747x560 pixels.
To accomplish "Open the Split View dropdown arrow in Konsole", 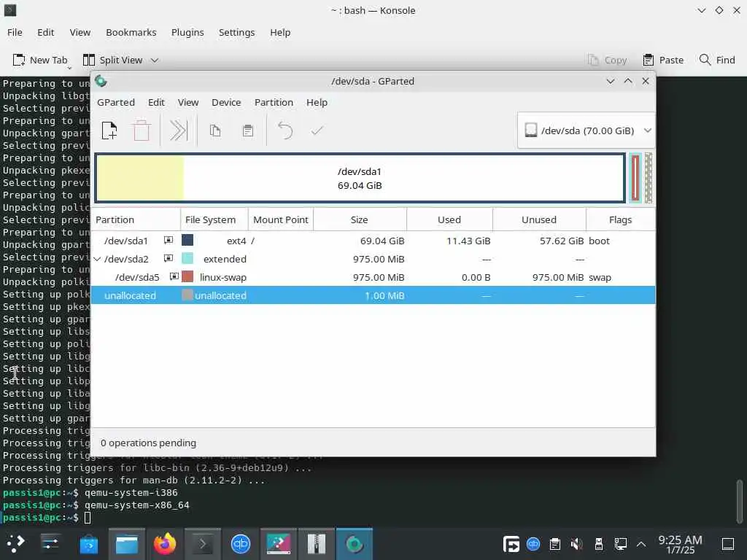I will click(x=155, y=60).
